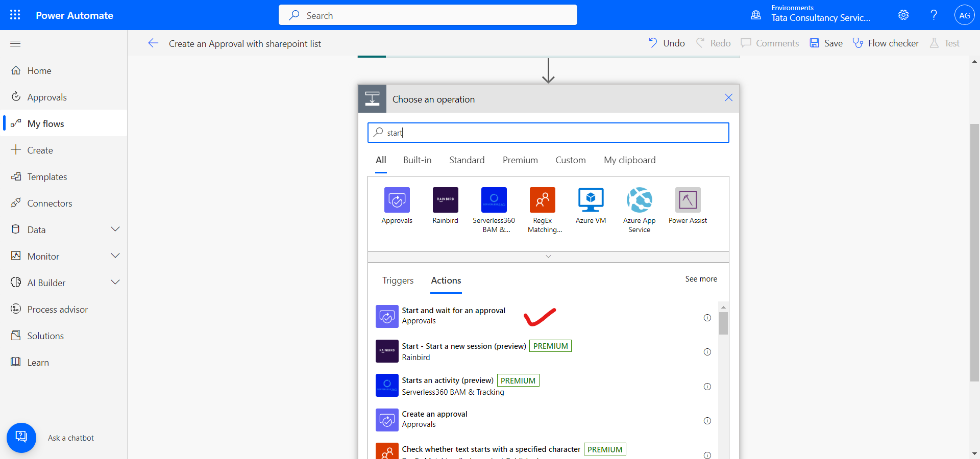Open the Triggers tab
This screenshot has height=459, width=980.
click(398, 280)
